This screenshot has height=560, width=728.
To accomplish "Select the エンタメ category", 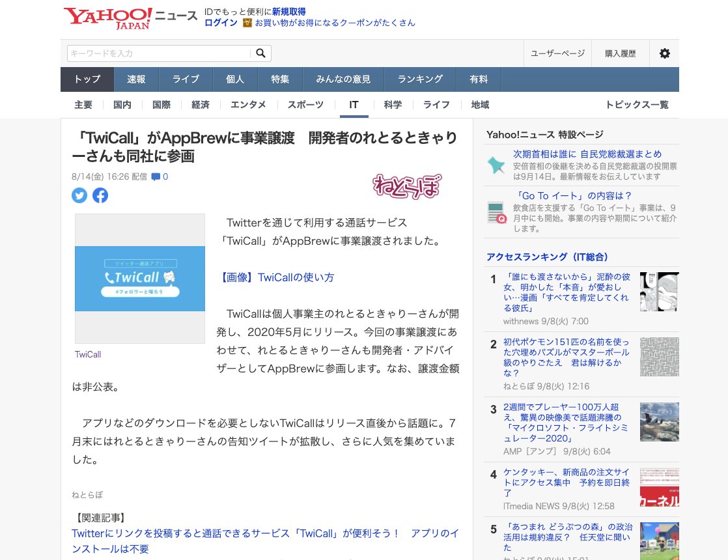I will click(x=248, y=105).
